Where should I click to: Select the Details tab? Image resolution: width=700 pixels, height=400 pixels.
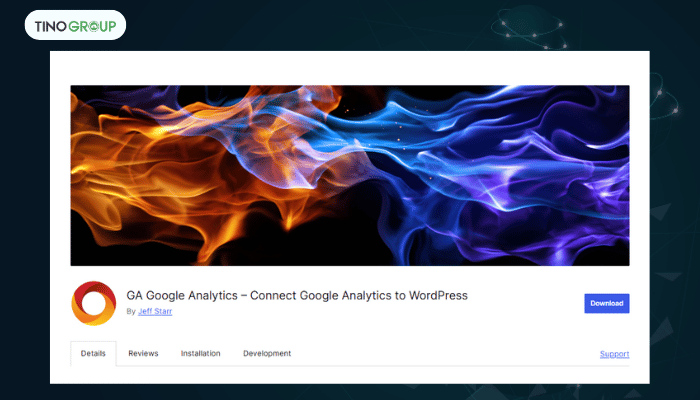pyautogui.click(x=93, y=353)
